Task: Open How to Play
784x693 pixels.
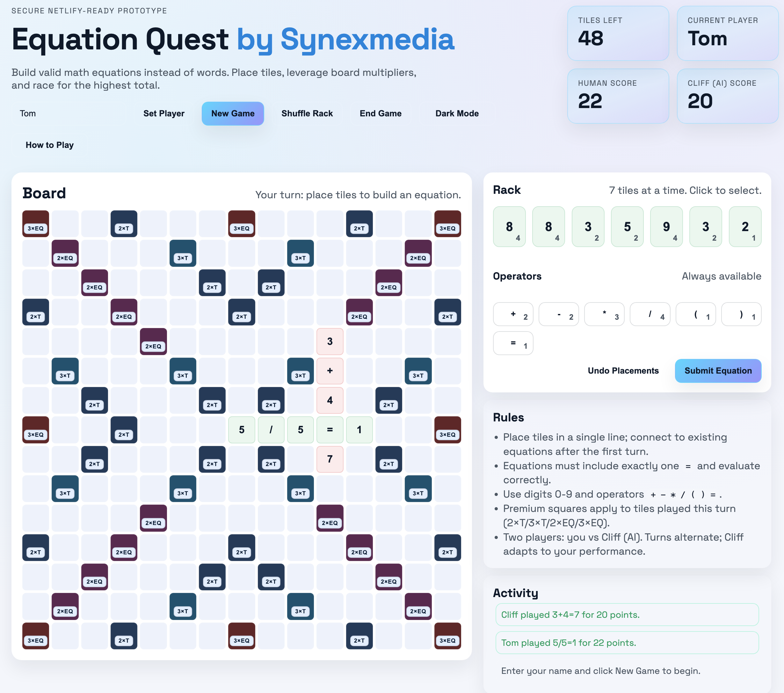Action: (49, 145)
